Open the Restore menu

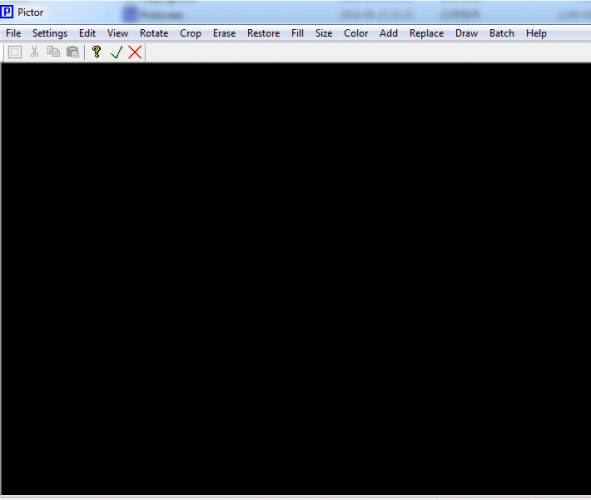(x=263, y=33)
